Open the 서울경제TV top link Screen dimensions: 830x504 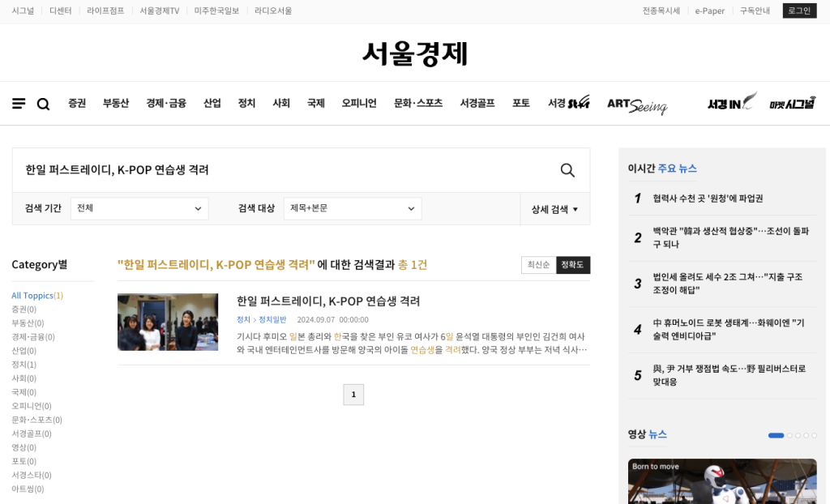pyautogui.click(x=160, y=11)
